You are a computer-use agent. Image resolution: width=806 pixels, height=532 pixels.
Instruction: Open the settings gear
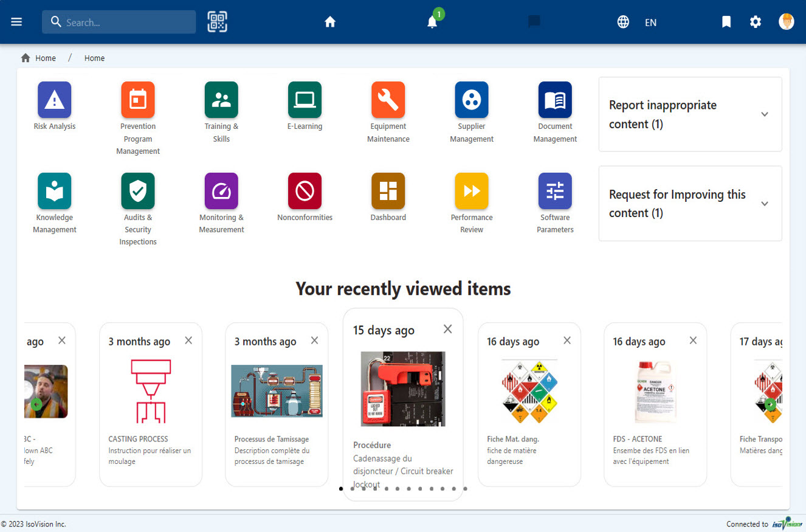[755, 21]
